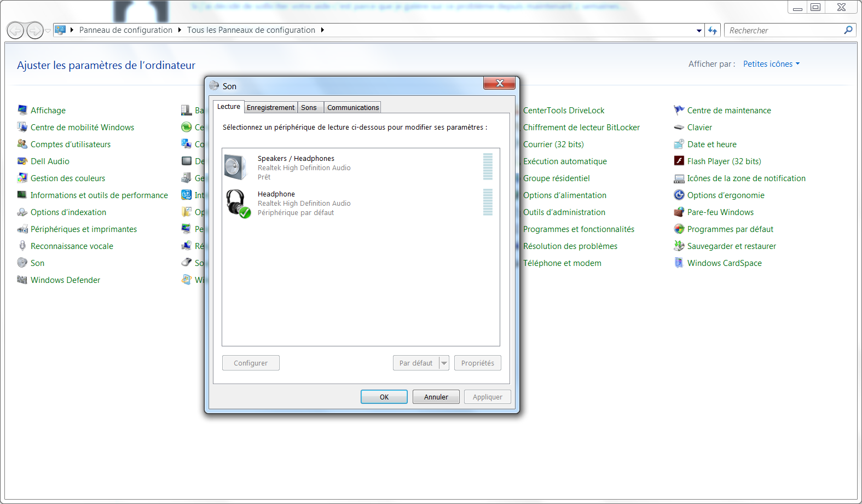
Task: Click the Headphone volume level meter
Action: coord(488,202)
